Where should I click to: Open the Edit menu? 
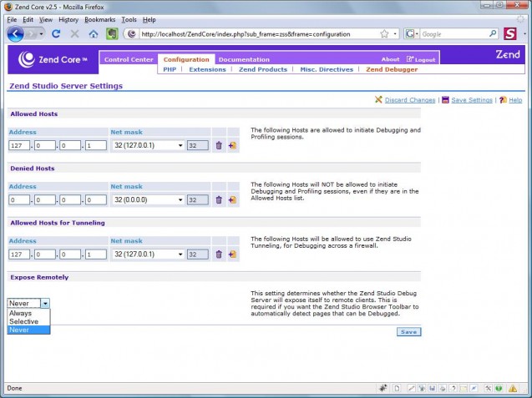click(x=28, y=20)
